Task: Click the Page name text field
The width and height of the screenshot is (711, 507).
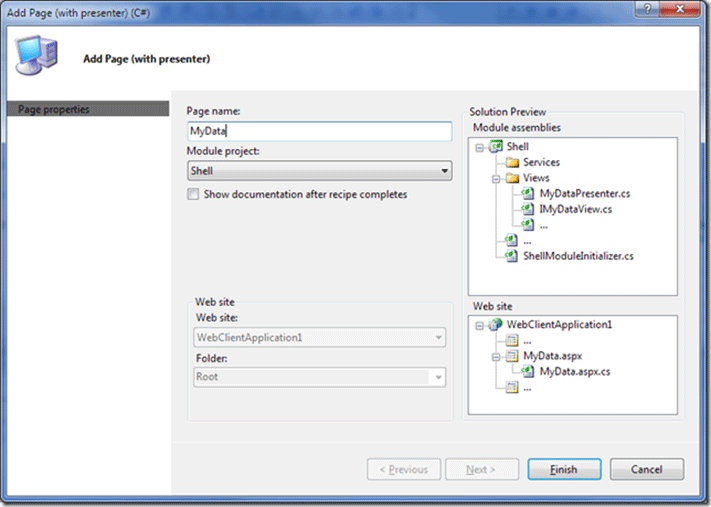Action: tap(319, 131)
